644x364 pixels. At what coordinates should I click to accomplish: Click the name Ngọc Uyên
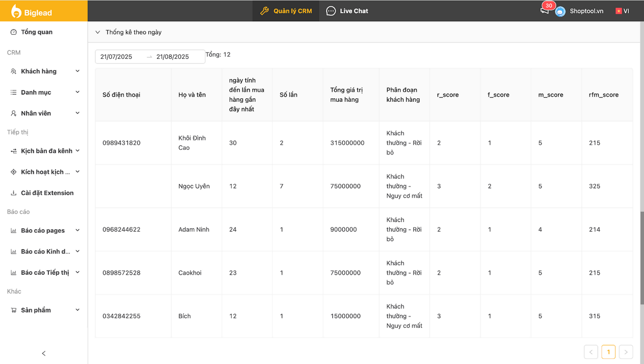point(194,186)
